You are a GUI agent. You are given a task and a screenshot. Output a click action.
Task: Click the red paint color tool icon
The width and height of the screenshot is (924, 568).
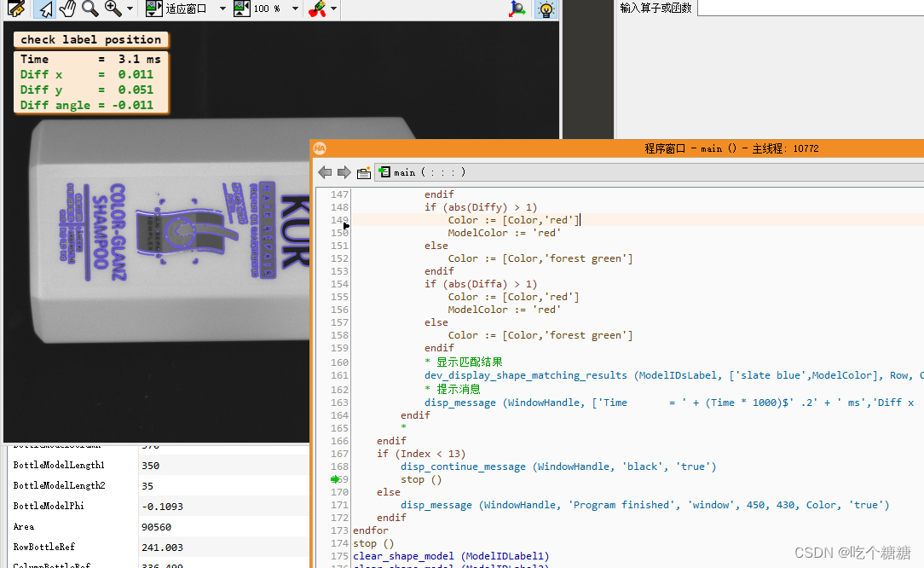317,9
